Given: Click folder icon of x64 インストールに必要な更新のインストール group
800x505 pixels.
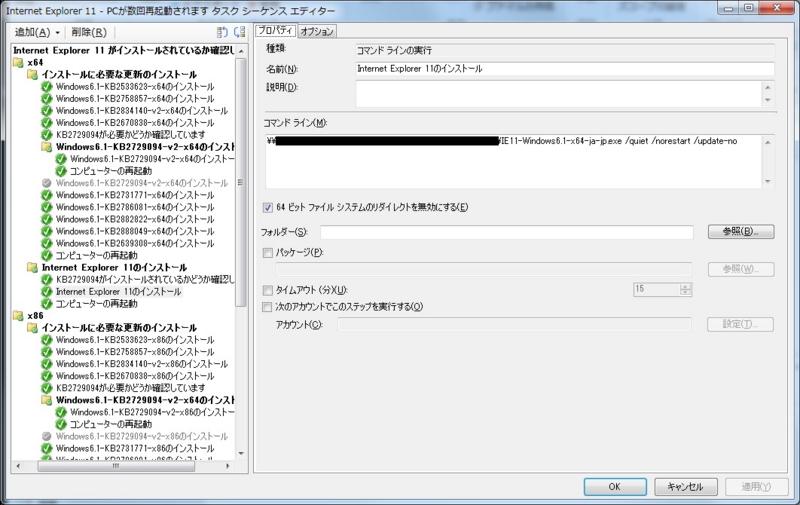Looking at the screenshot, I should point(33,74).
